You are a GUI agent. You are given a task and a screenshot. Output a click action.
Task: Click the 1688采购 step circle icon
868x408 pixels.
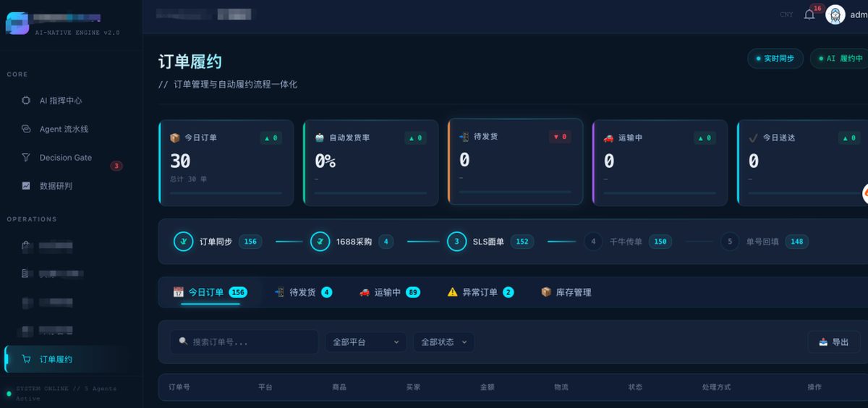pos(320,242)
